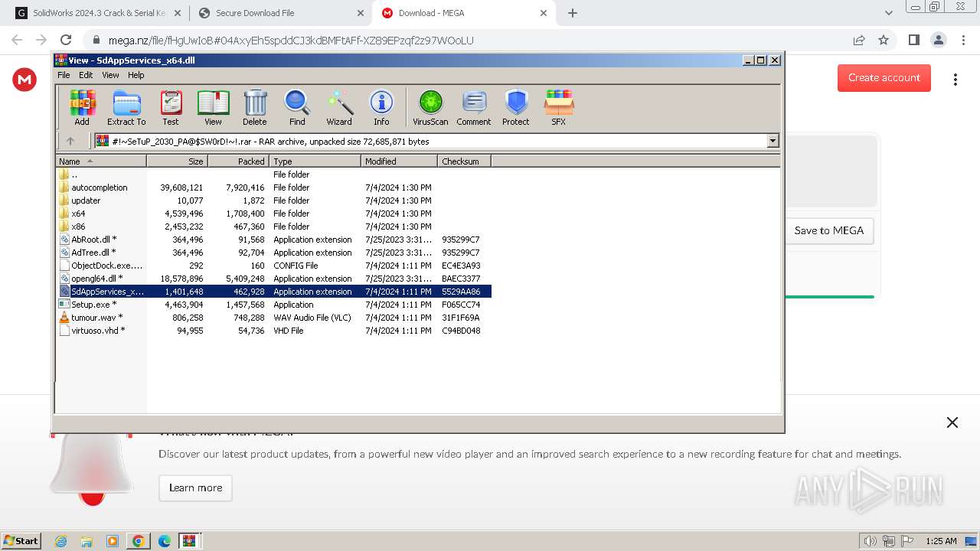Open the archive Info icon
Screen dimensions: 980x551
coord(381,107)
